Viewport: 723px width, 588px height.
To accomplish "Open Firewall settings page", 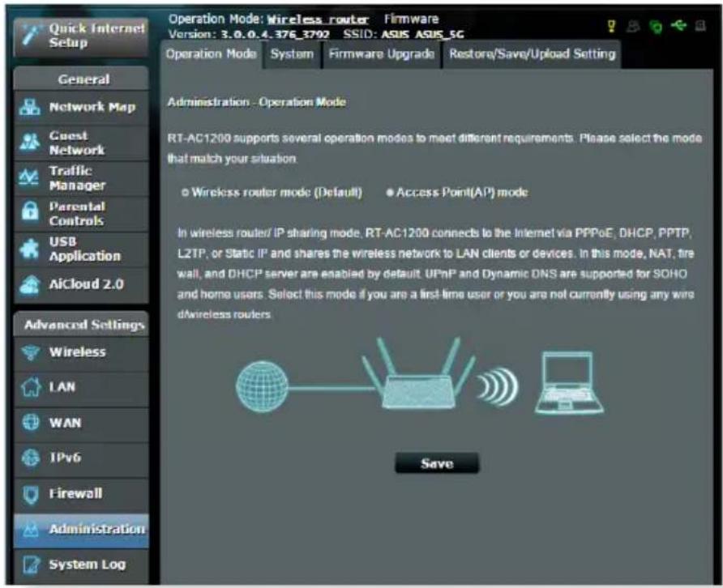I will point(81,494).
